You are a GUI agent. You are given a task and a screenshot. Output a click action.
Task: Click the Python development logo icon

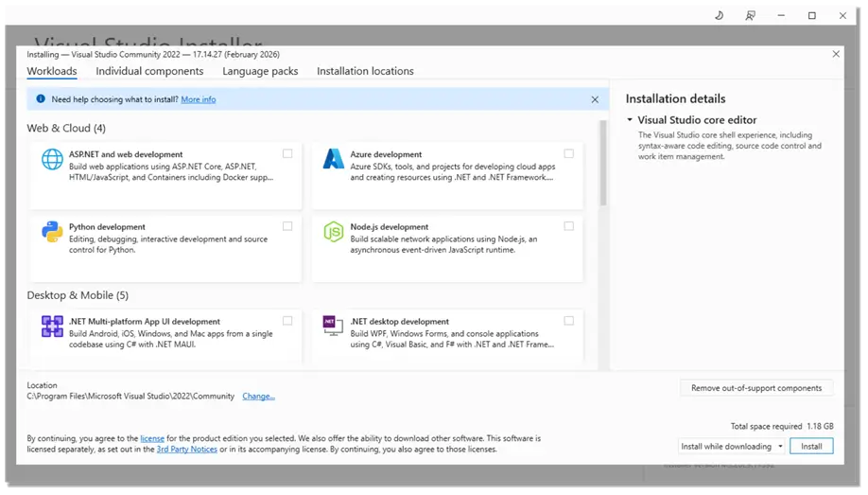click(x=52, y=232)
